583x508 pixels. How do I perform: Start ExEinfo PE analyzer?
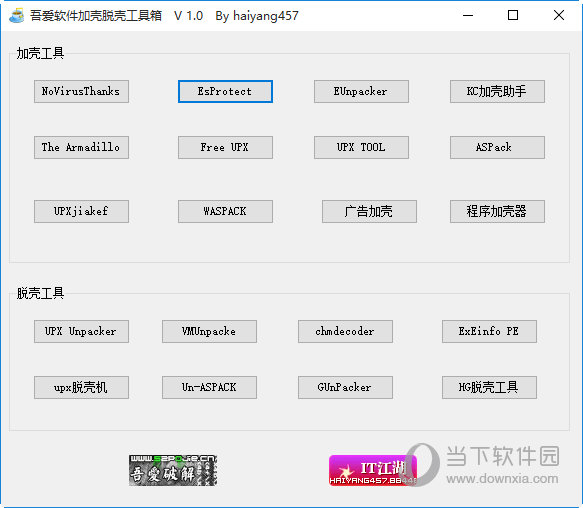pos(489,331)
